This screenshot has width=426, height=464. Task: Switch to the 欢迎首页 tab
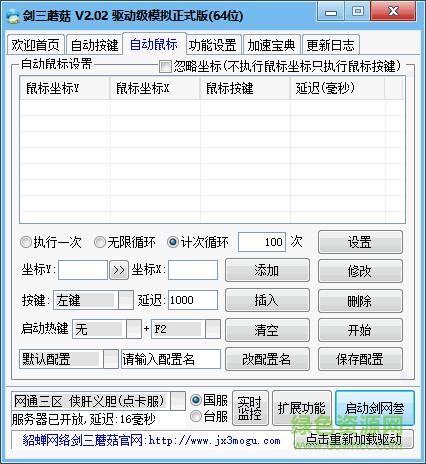[x=35, y=45]
